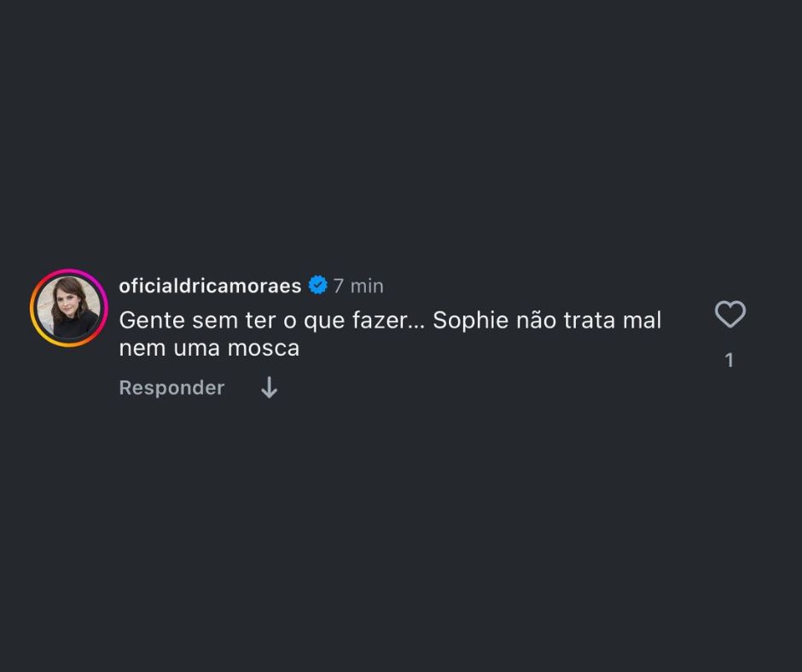802x672 pixels.
Task: Open the oficialdricamoraes username link
Action: tap(210, 286)
